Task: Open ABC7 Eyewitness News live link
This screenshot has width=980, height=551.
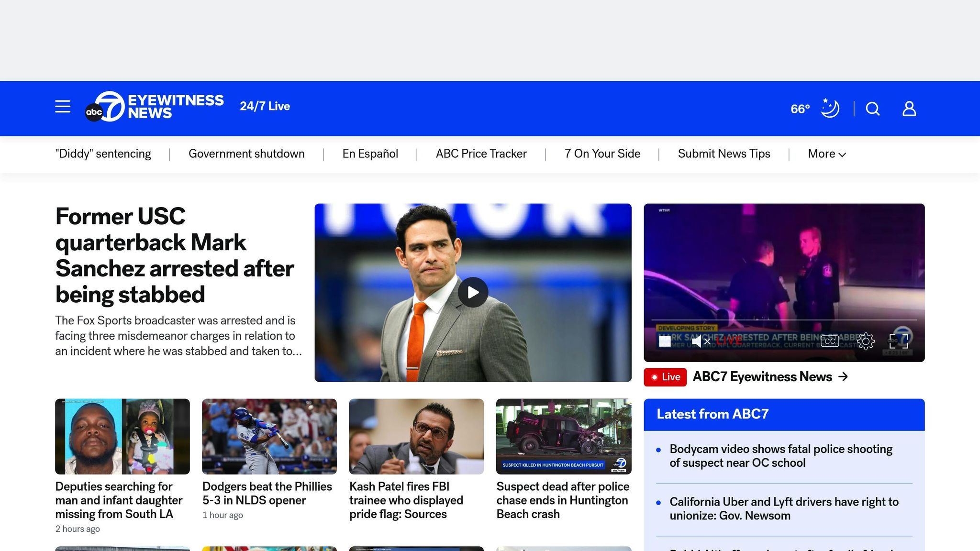Action: tap(762, 377)
